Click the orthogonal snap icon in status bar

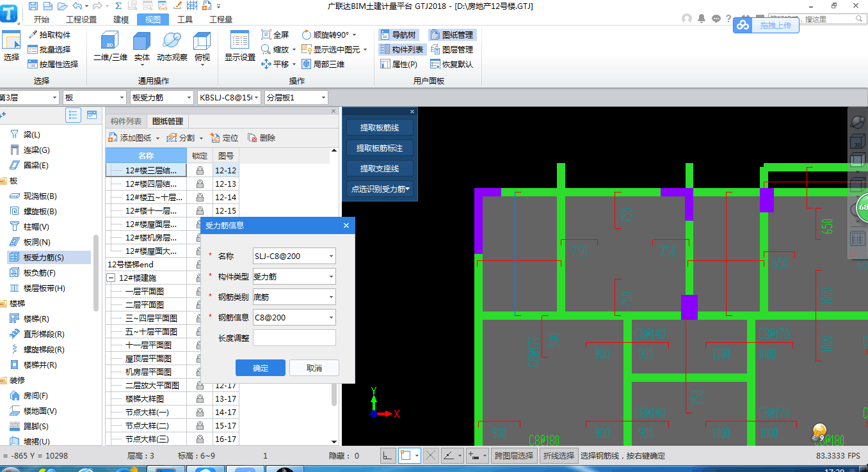(387, 456)
